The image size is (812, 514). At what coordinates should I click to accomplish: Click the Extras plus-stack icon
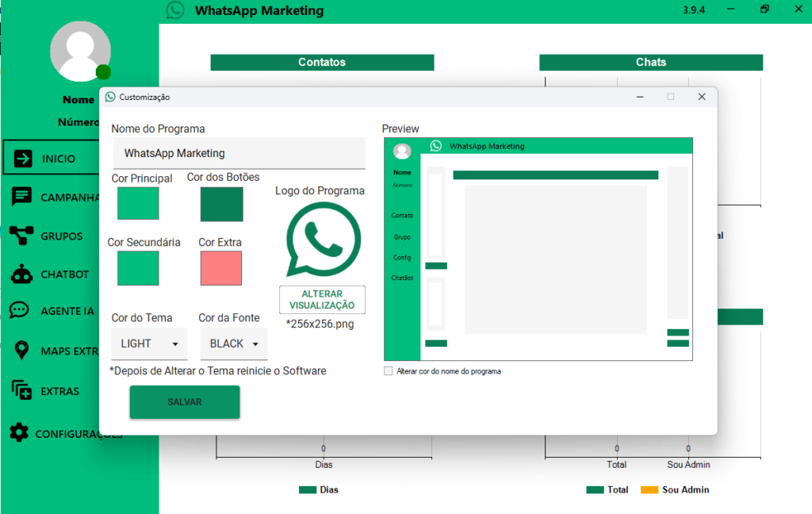pos(21,390)
